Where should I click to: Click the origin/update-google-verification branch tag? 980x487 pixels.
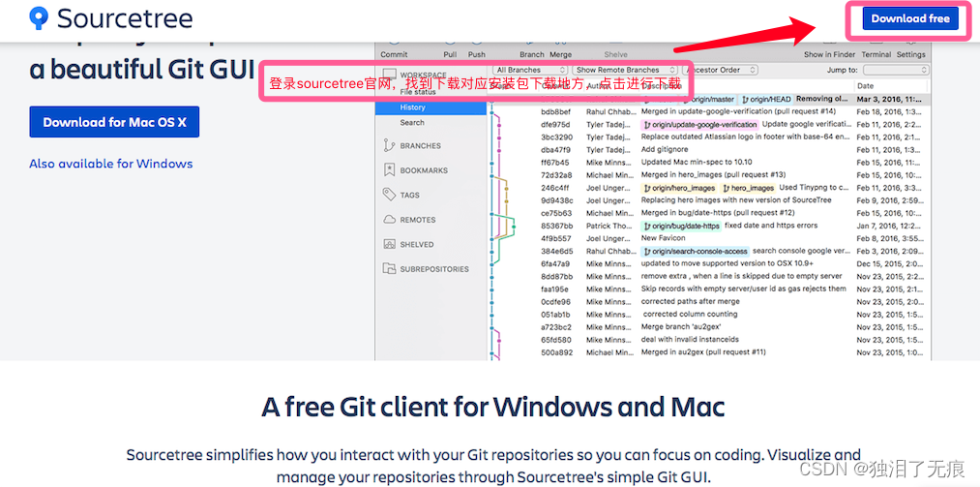pos(700,124)
